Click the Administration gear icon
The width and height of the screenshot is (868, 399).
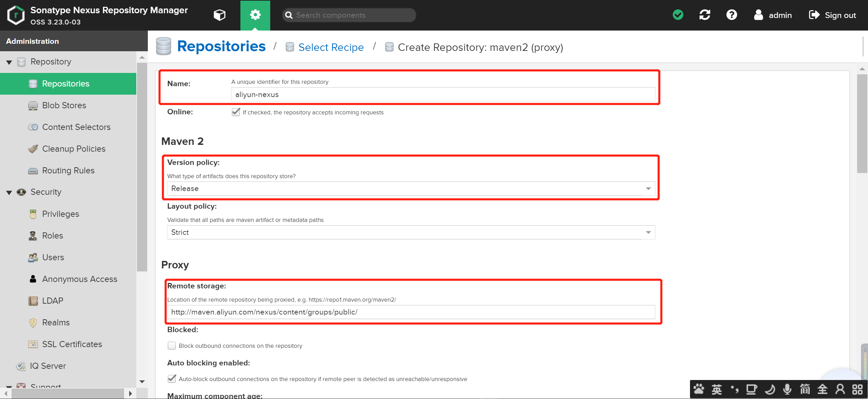pos(255,15)
